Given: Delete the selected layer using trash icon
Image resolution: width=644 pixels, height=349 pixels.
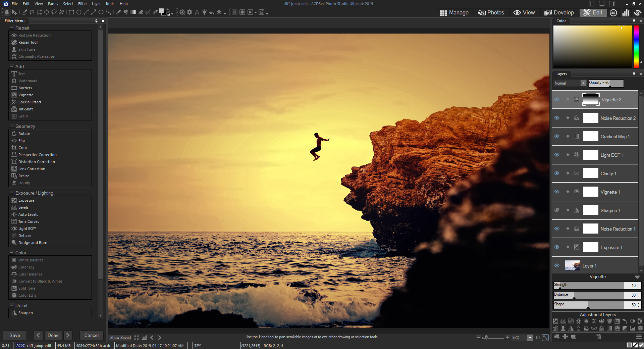Looking at the screenshot, I should pos(598,337).
